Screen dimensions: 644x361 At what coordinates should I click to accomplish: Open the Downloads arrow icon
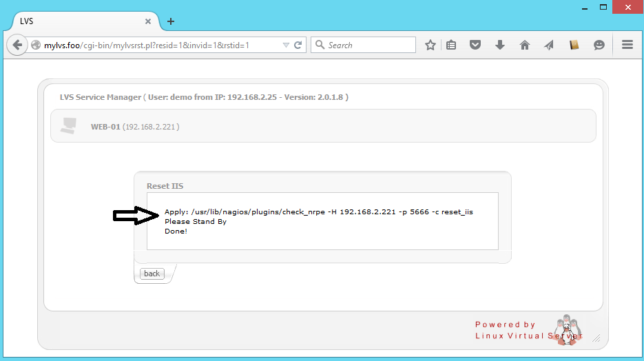(500, 45)
